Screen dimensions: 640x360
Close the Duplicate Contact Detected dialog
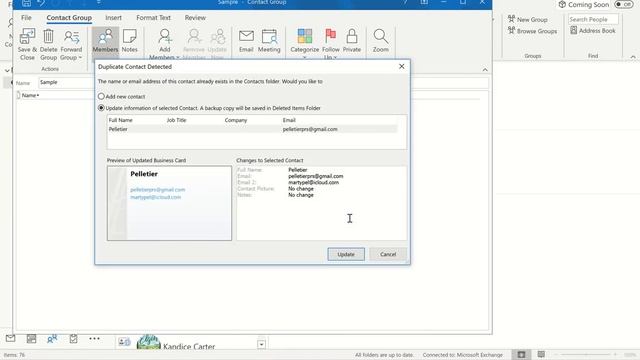402,66
